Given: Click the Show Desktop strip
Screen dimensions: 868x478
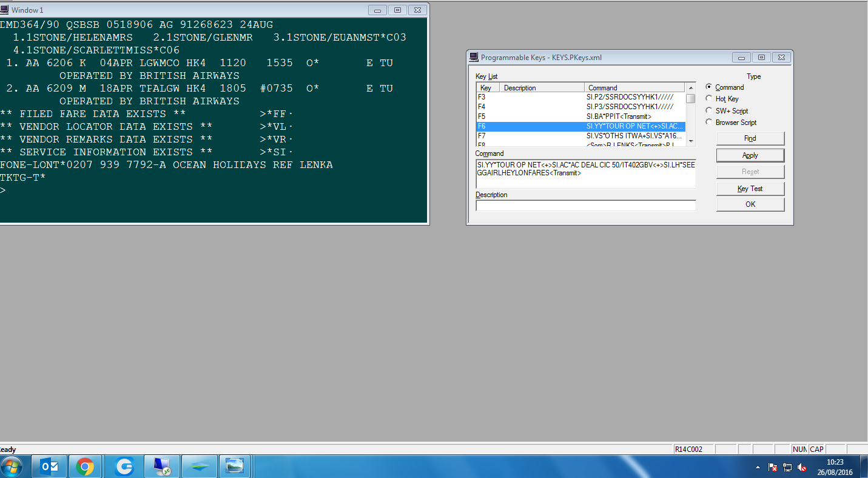Looking at the screenshot, I should 864,467.
